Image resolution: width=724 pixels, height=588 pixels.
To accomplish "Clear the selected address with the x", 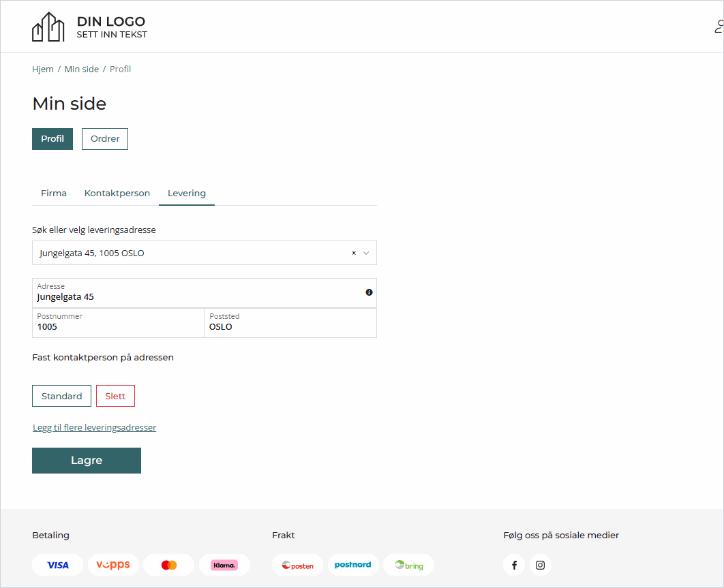I will coord(354,253).
